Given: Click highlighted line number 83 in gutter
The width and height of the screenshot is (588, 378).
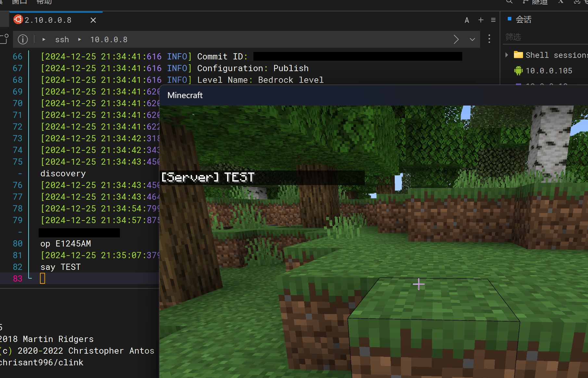Looking at the screenshot, I should 18,279.
